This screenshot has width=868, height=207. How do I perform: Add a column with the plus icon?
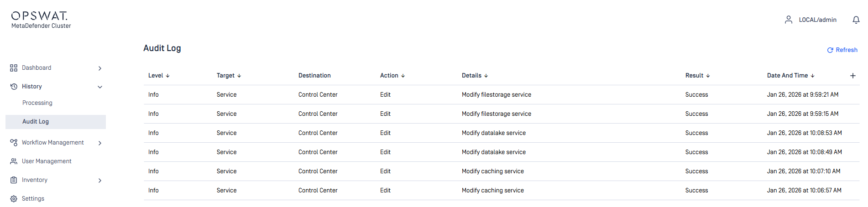pyautogui.click(x=852, y=76)
